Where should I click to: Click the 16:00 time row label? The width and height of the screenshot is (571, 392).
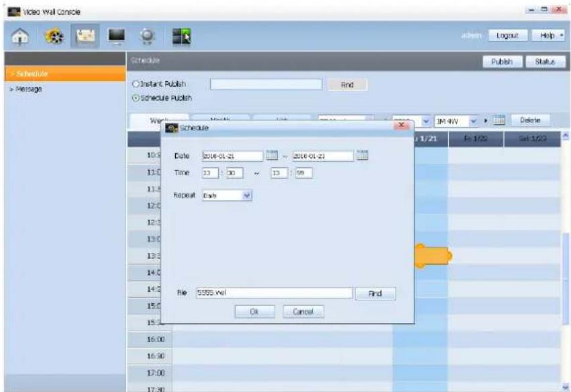point(156,339)
